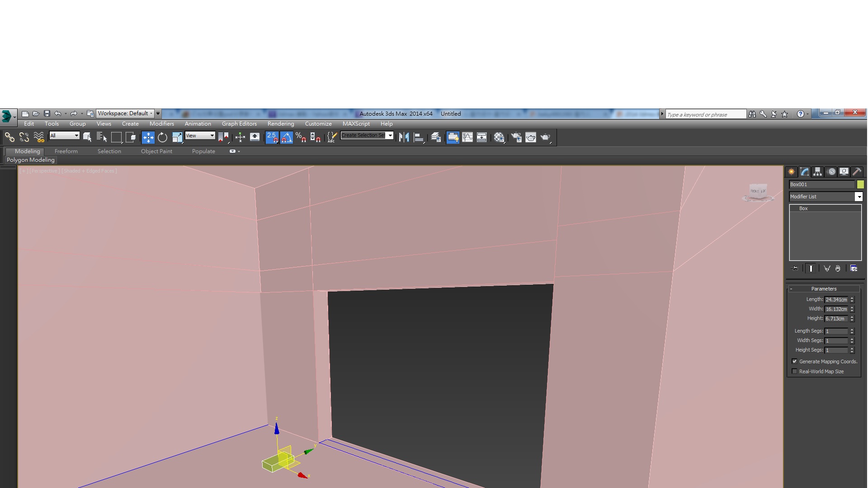Open the Utilities hammer panel
868x488 pixels.
[x=856, y=172]
